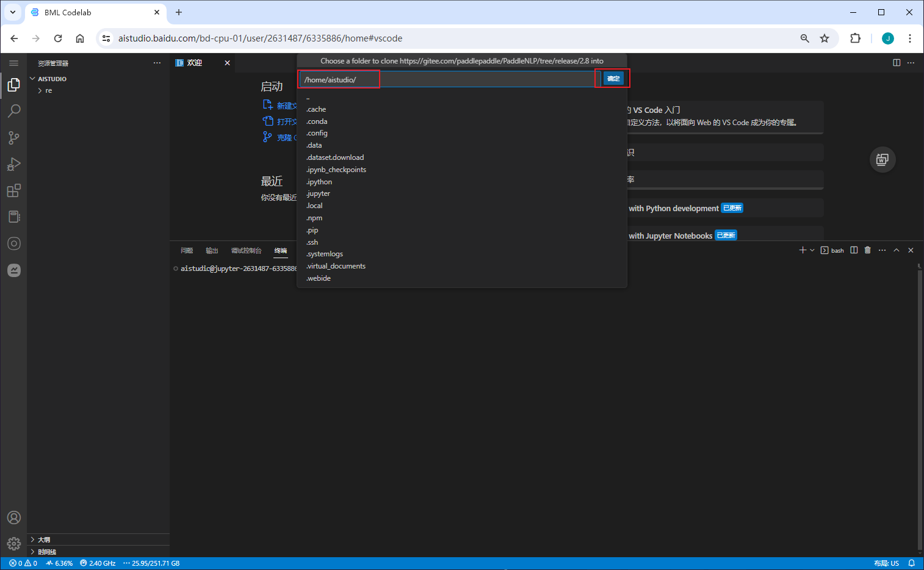
Task: Select the bash terminal instance
Action: point(832,250)
